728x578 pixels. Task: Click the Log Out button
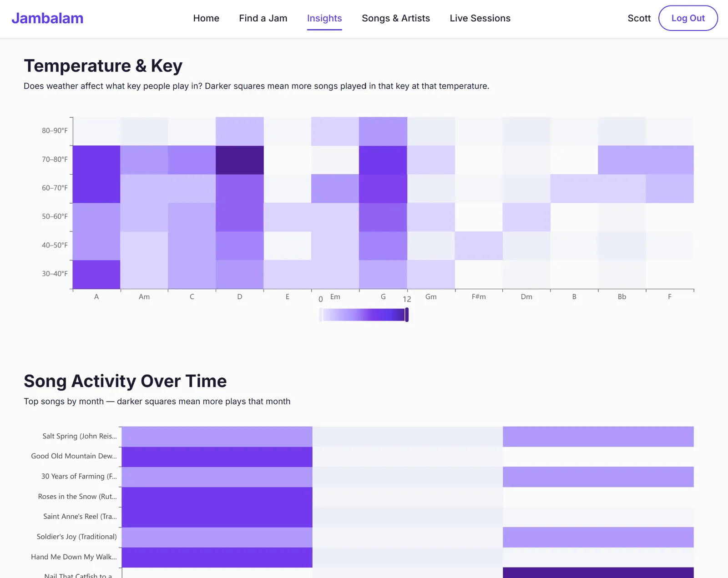[x=688, y=18]
